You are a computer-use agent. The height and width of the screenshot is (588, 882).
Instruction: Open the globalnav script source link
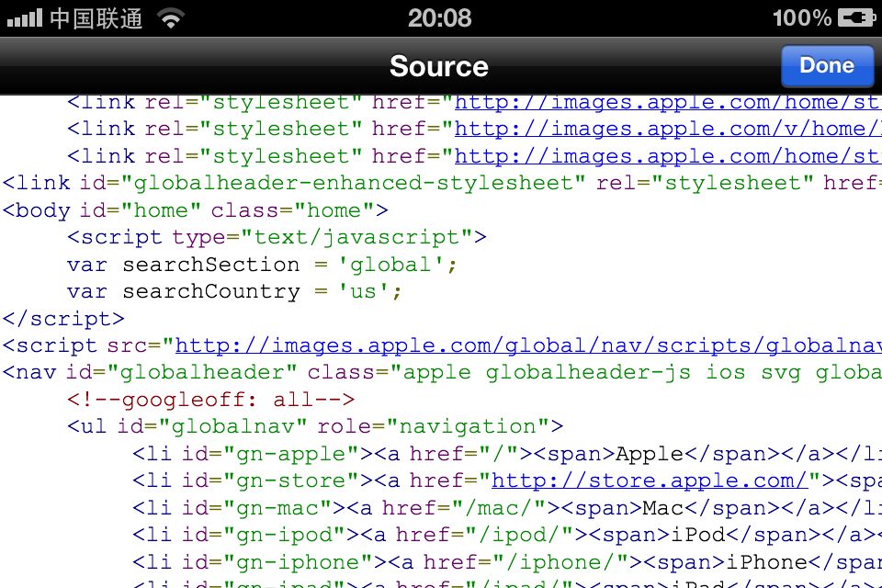(528, 345)
